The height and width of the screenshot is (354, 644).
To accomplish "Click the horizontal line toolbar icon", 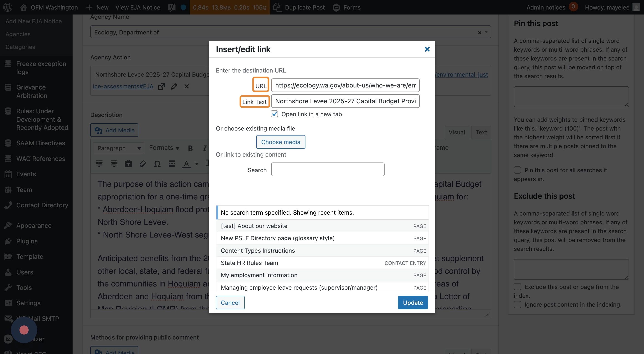I will coord(172,164).
